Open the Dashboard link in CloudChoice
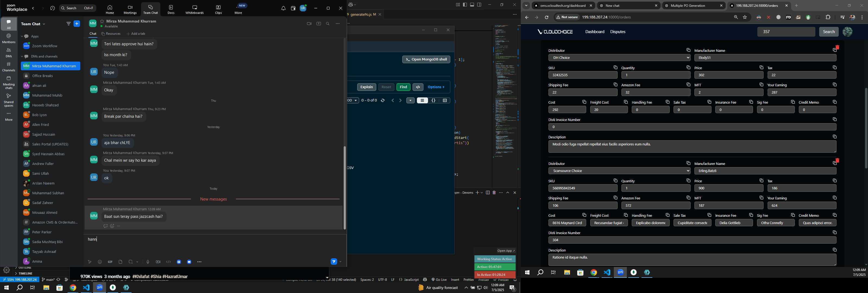868x293 pixels. [x=595, y=32]
